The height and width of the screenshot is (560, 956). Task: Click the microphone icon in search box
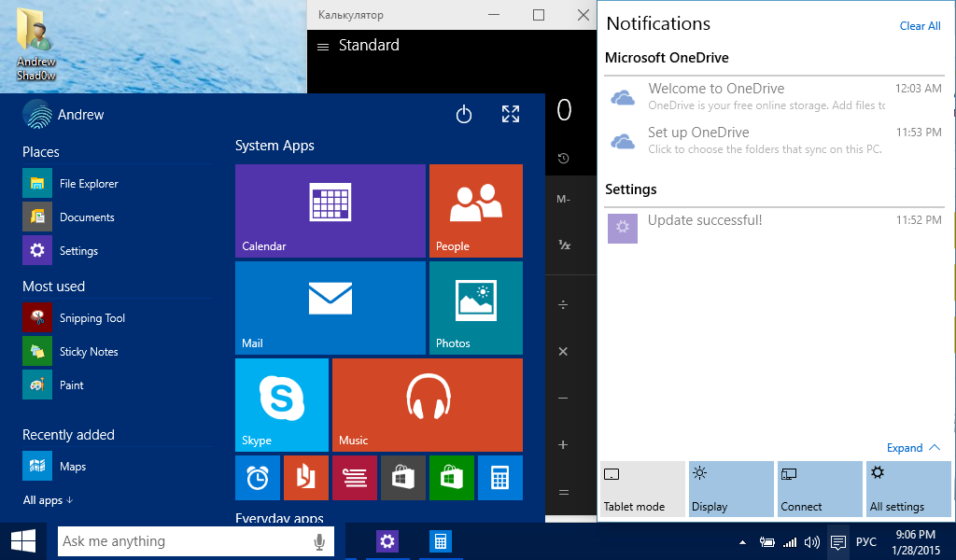coord(319,541)
